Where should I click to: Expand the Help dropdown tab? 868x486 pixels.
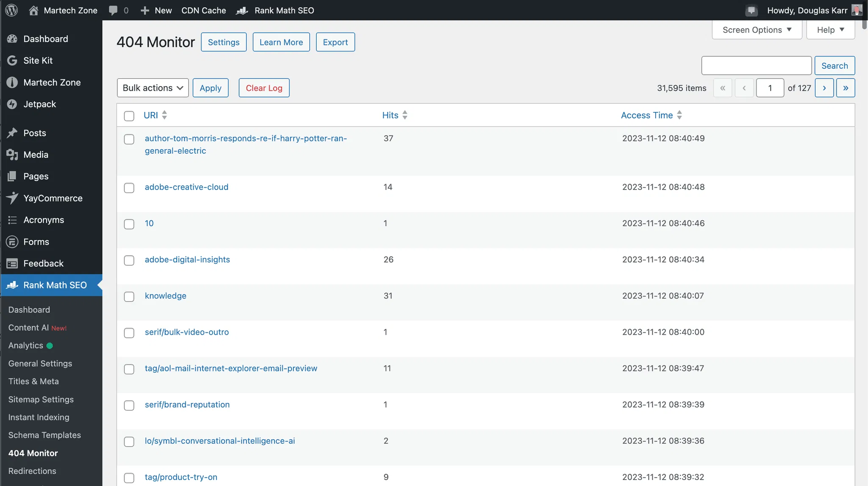(830, 30)
